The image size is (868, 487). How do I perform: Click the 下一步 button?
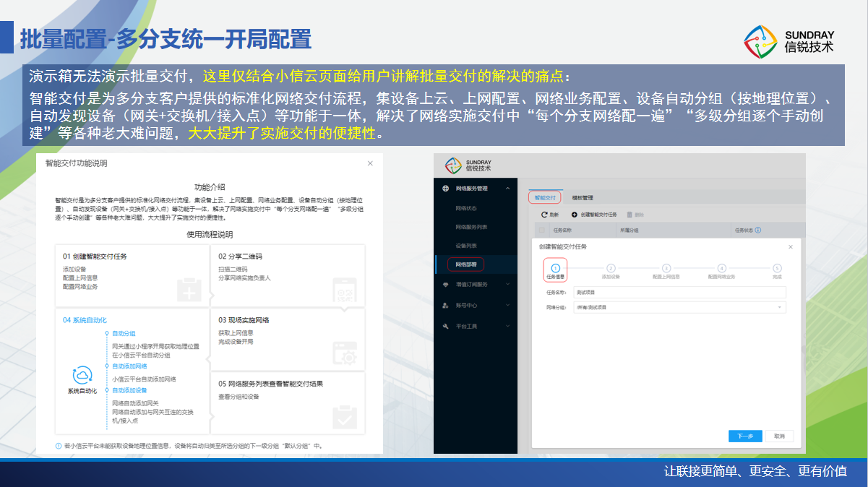coord(745,436)
